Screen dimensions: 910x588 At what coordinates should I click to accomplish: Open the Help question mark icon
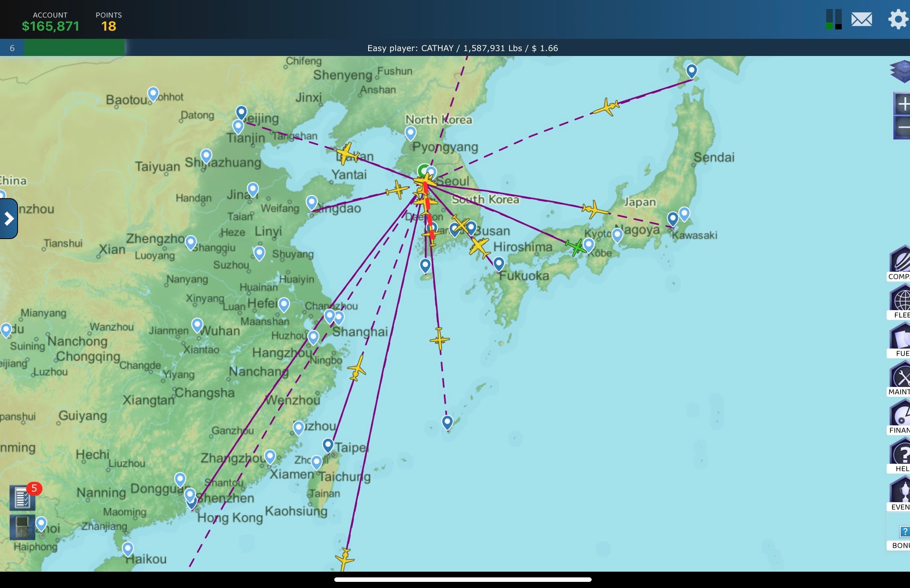(900, 455)
